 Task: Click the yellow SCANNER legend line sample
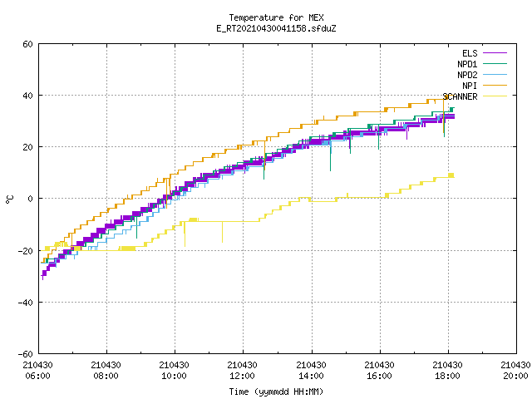(x=495, y=96)
